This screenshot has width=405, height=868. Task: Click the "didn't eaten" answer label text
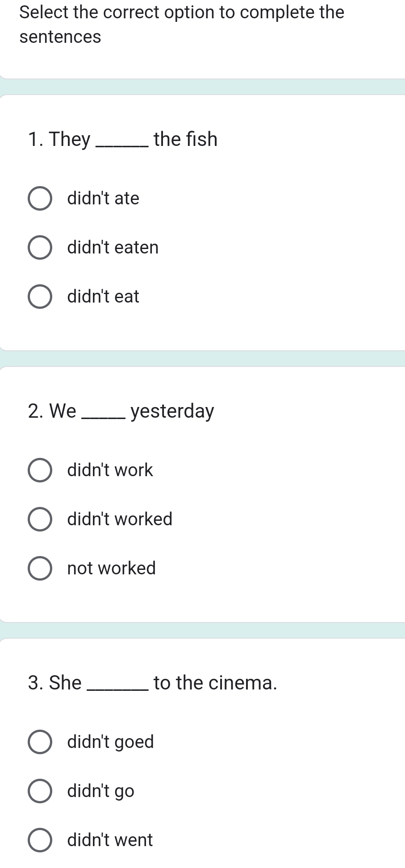tap(113, 248)
